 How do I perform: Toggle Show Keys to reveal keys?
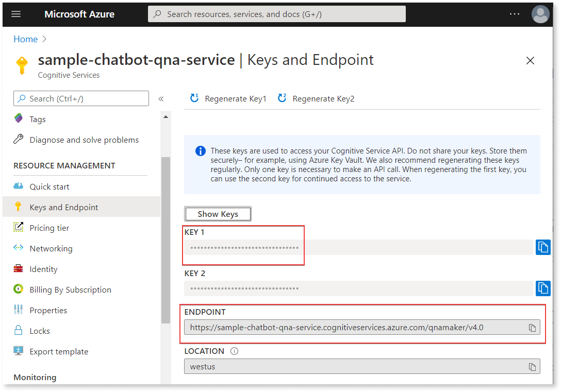coord(218,214)
